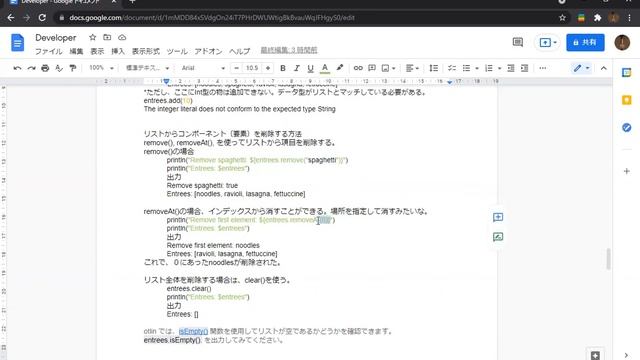Screen dimensions: 640x360
Task: Open Google account avatar
Action: [x=622, y=42]
